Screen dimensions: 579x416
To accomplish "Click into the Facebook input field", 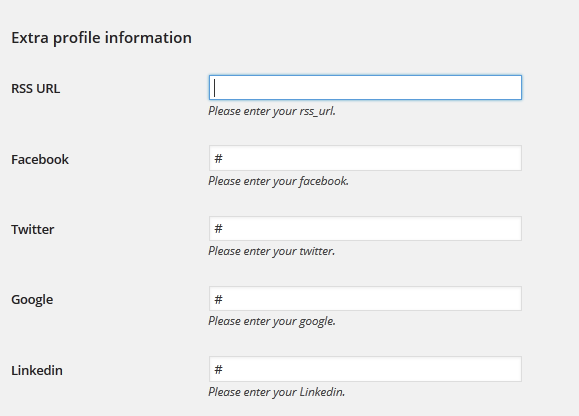I will tap(365, 158).
